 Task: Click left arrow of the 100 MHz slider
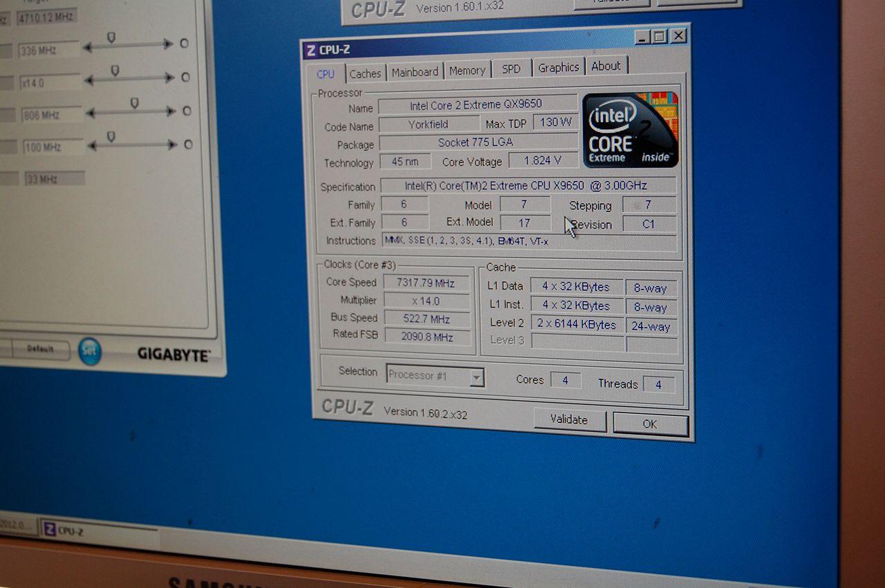(x=92, y=146)
